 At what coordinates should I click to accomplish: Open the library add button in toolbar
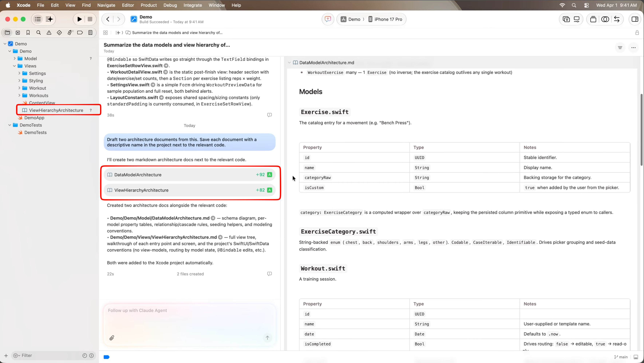point(566,19)
